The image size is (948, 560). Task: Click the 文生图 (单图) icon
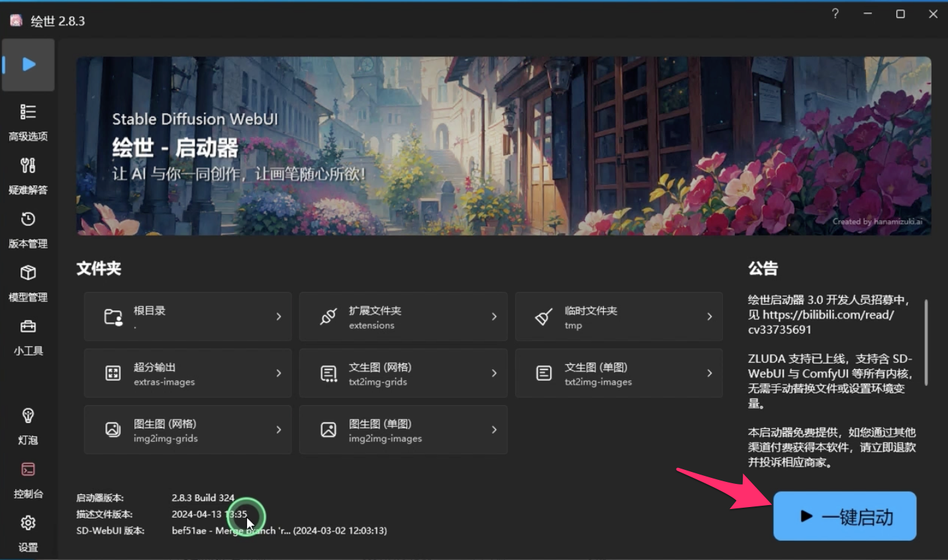coord(544,373)
